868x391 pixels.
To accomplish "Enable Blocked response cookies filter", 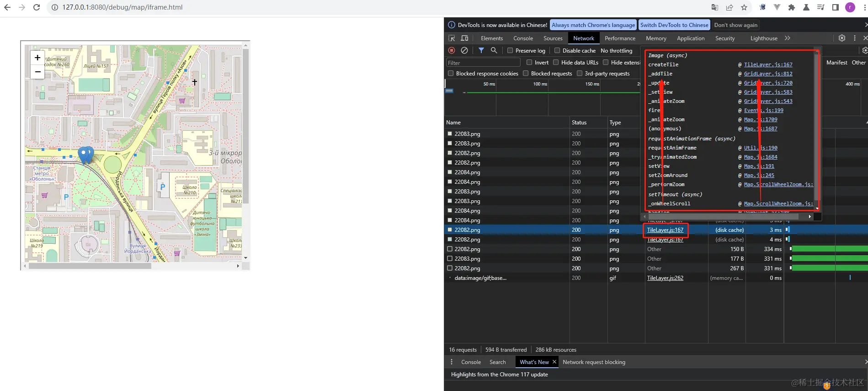I will [451, 74].
